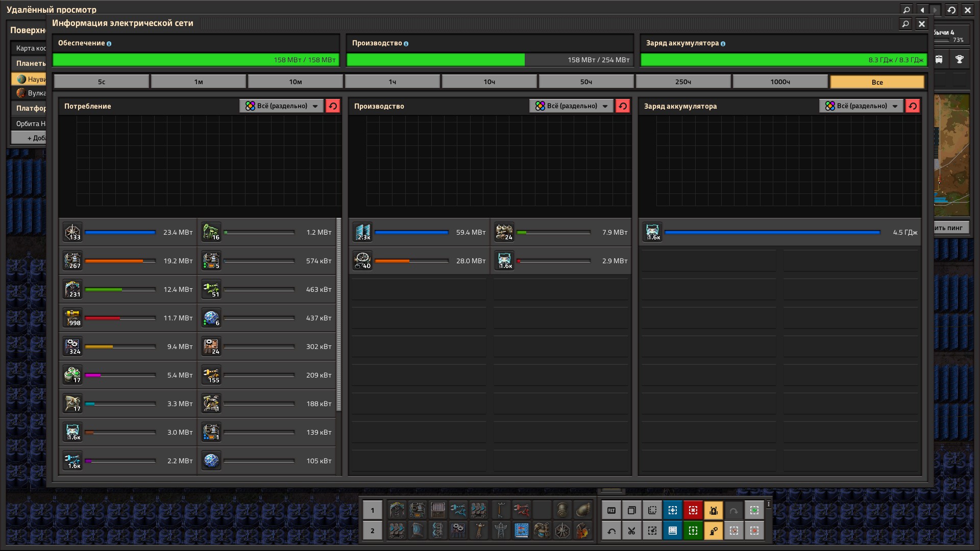Switch to the 50ч time span
This screenshot has height=551, width=980.
pyautogui.click(x=586, y=82)
